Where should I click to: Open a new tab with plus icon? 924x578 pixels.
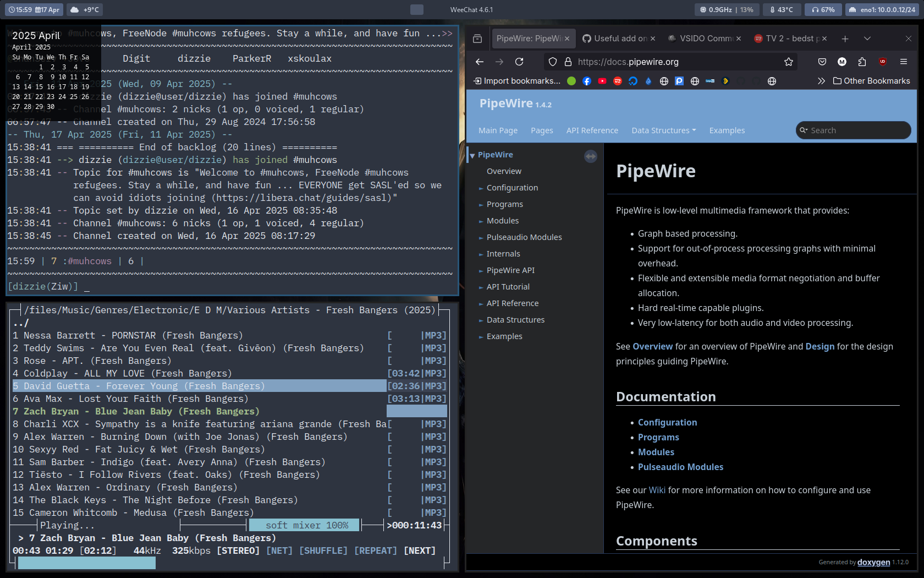[845, 39]
